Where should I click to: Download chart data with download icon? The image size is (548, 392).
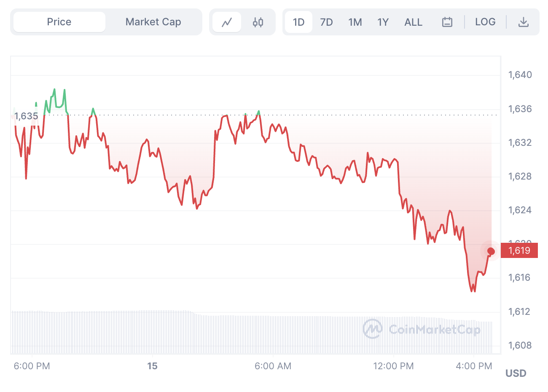tap(523, 22)
